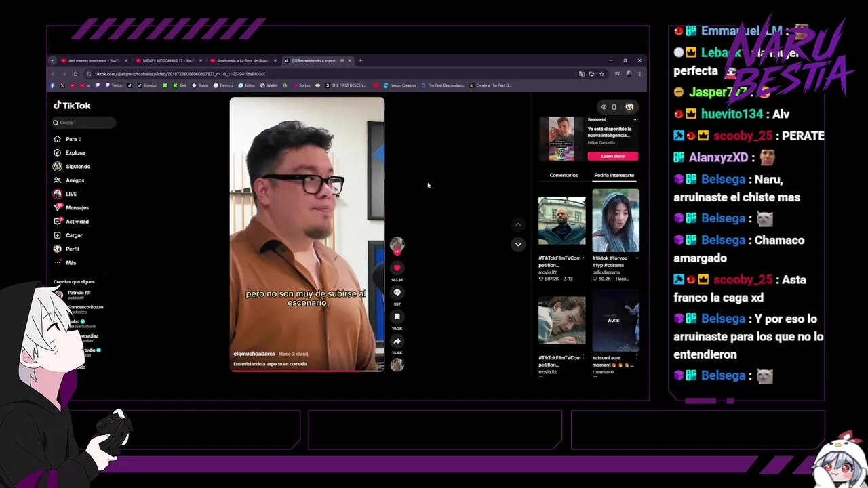
Task: Open the X bookmark icon
Action: click(x=62, y=85)
